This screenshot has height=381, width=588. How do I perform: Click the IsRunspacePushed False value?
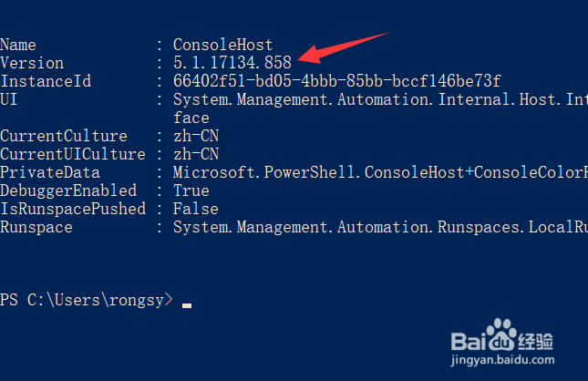[x=196, y=209]
